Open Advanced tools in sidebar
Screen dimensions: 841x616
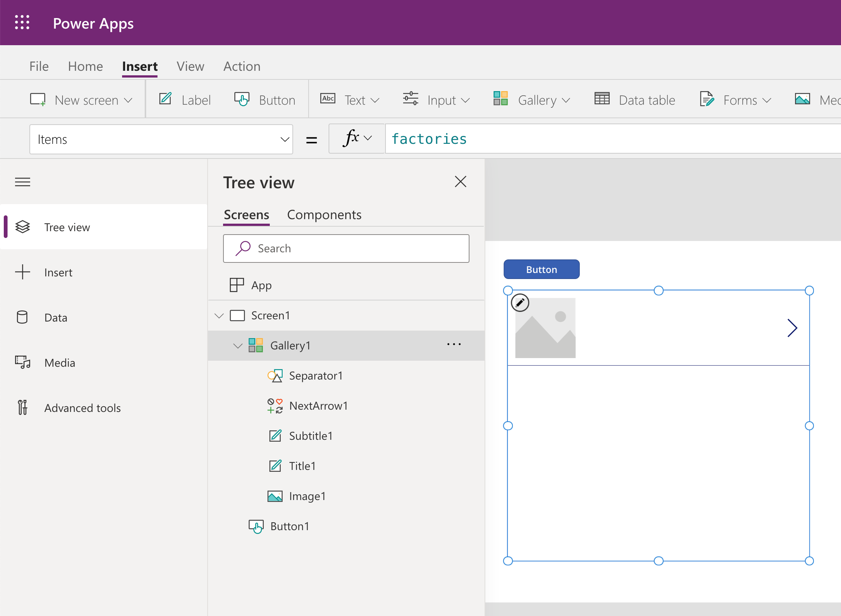[104, 408]
